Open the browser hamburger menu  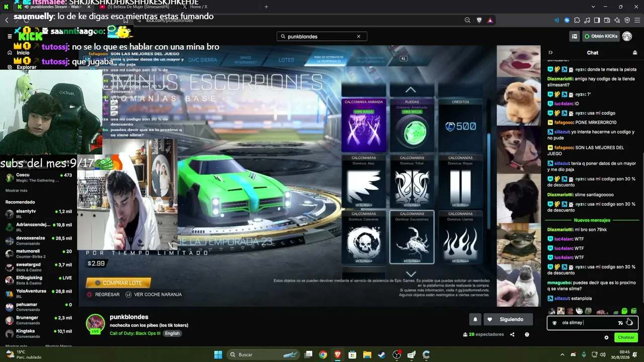637,20
